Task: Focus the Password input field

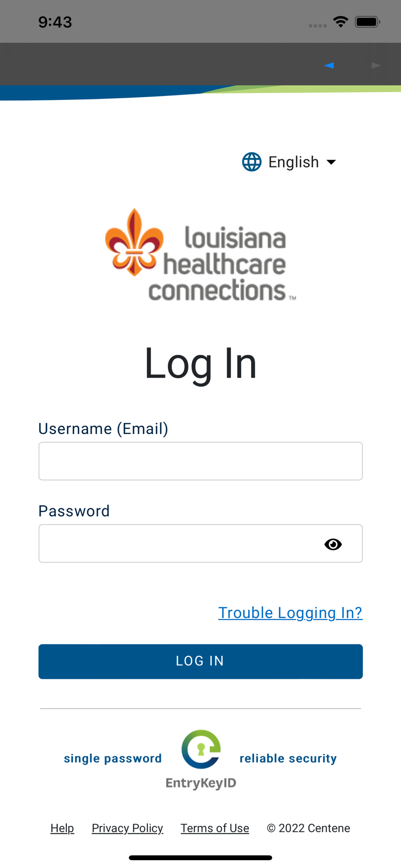Action: 200,543
